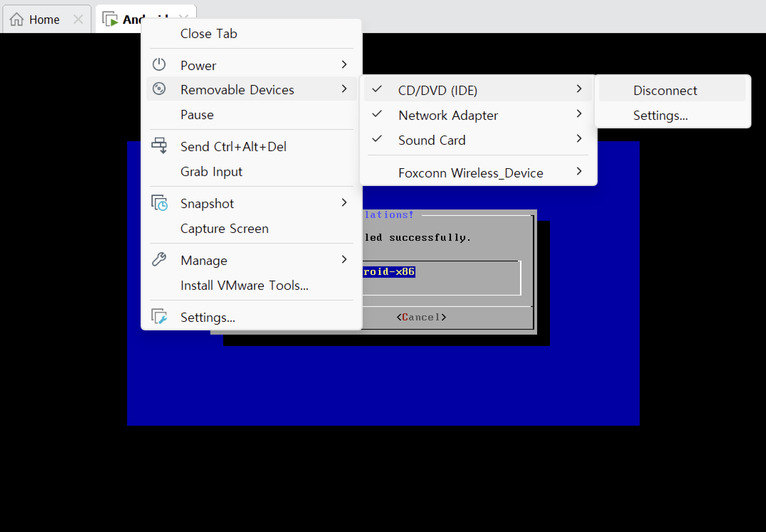The height and width of the screenshot is (532, 766).
Task: Click the Home tab house icon
Action: click(17, 19)
